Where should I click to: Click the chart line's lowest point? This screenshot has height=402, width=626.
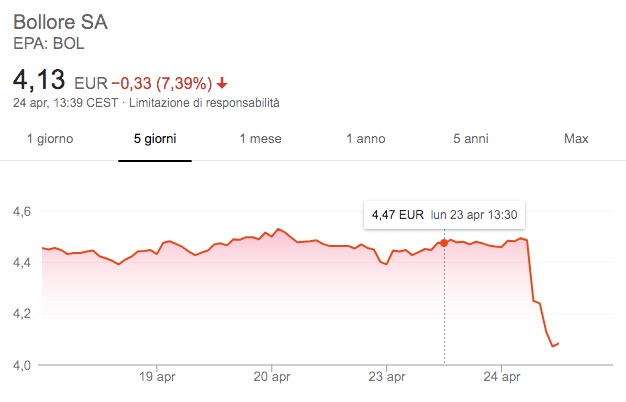[553, 346]
